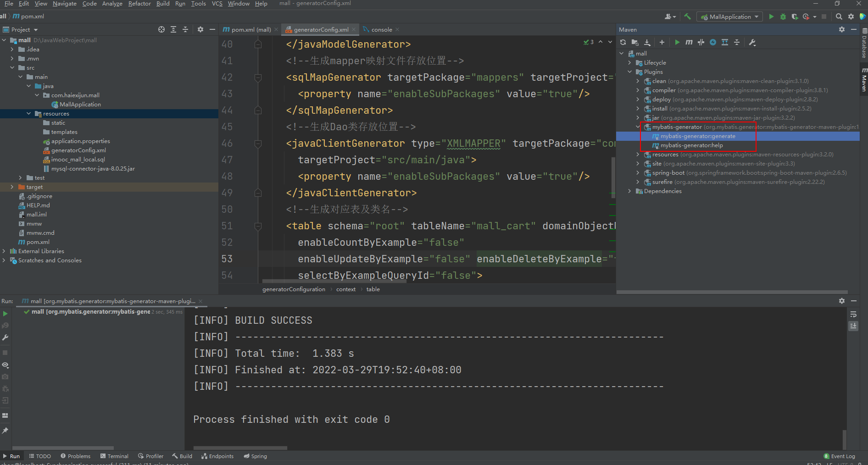This screenshot has height=465, width=868.
Task: Run MallApplication with green play button
Action: coord(771,17)
